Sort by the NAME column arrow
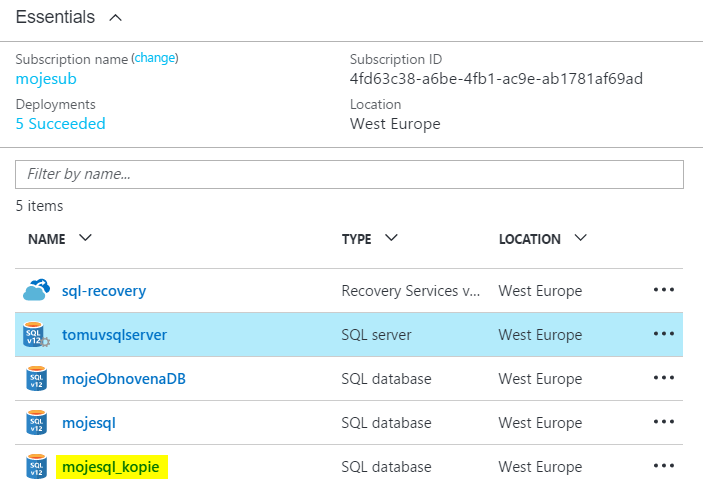703x499 pixels. [x=85, y=238]
